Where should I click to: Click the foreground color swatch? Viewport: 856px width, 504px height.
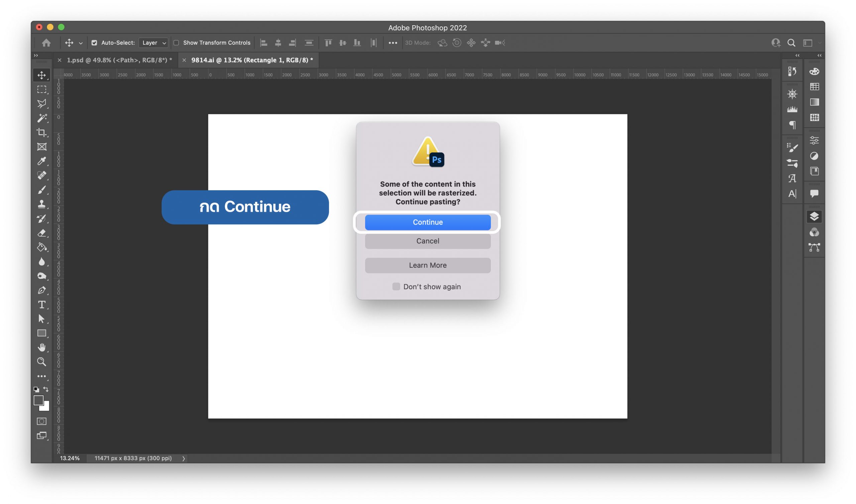coord(38,400)
